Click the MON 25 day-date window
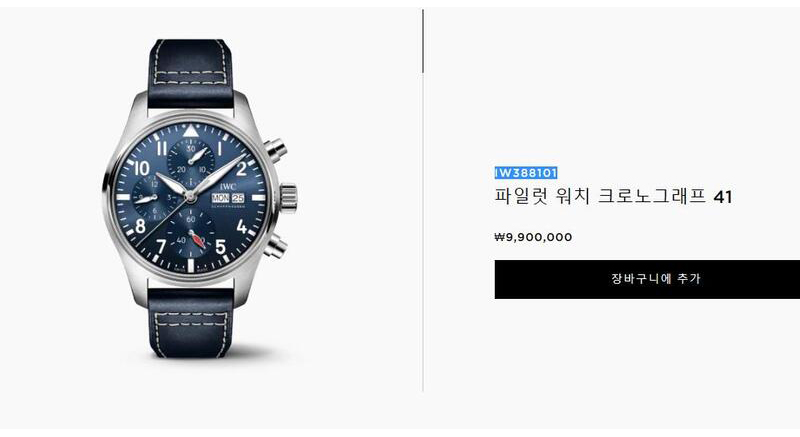 228,197
